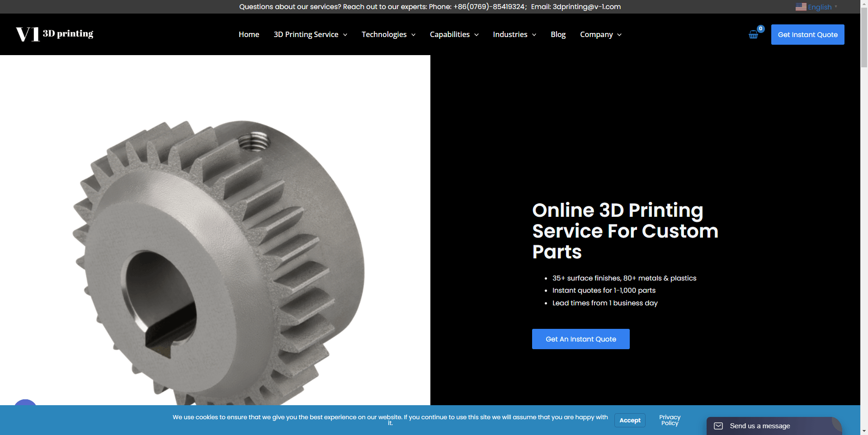
Task: Click the purple circular widget bottom left
Action: coord(25,407)
